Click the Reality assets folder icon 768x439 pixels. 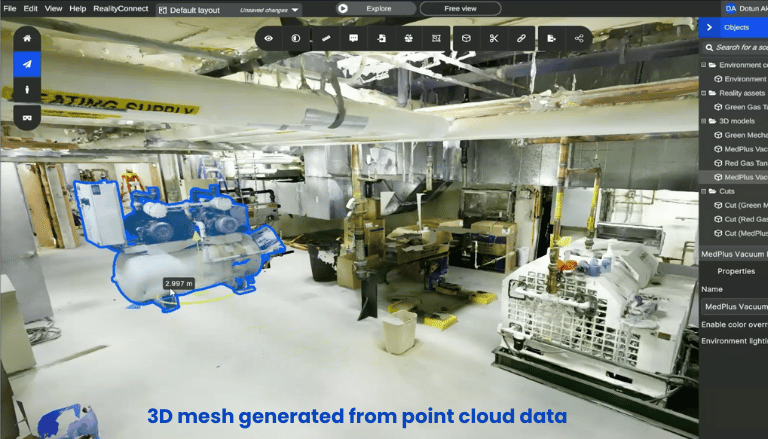pos(712,93)
